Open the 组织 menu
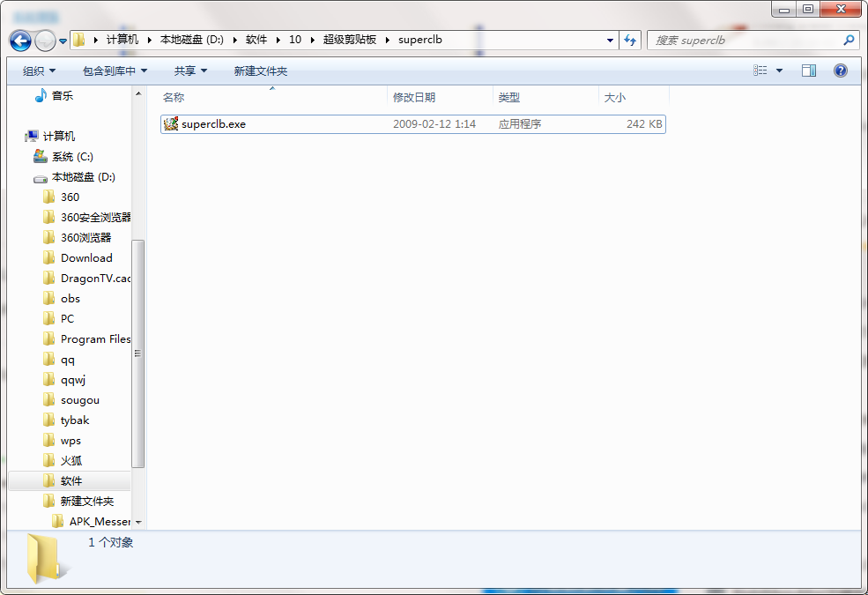The height and width of the screenshot is (595, 868). (x=40, y=71)
